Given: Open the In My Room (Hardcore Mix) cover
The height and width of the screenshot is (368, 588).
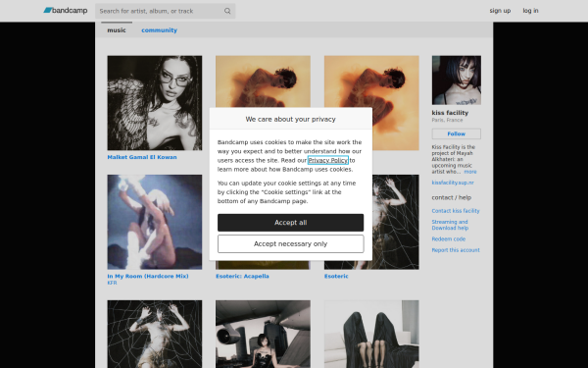Looking at the screenshot, I should [155, 222].
